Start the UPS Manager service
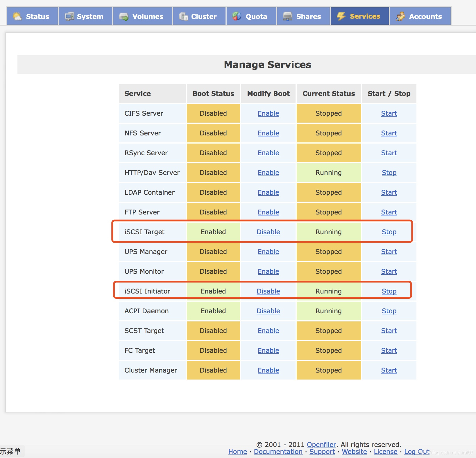476x458 pixels. tap(389, 252)
